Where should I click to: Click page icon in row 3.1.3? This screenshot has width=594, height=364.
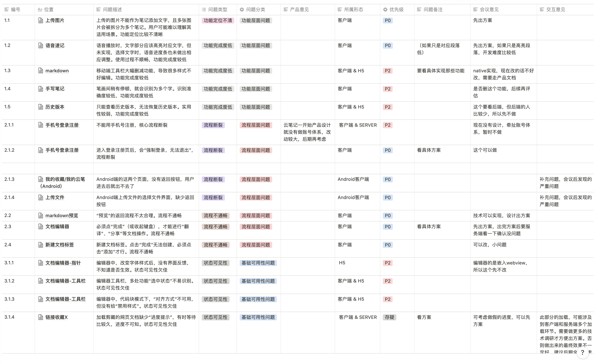click(41, 299)
